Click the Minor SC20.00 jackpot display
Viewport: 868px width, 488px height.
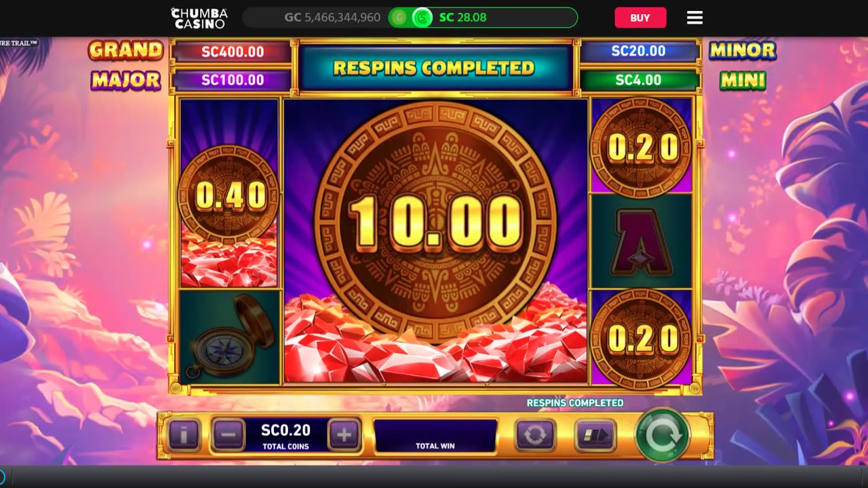coord(638,51)
